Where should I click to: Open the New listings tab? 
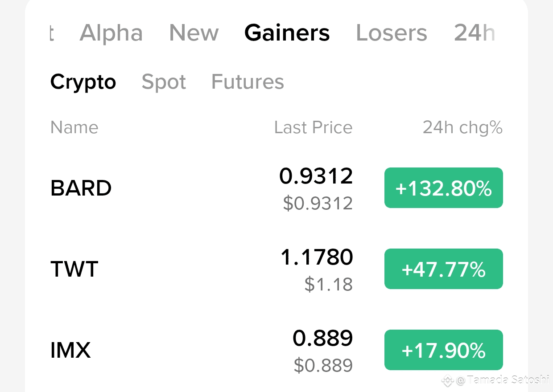tap(194, 33)
